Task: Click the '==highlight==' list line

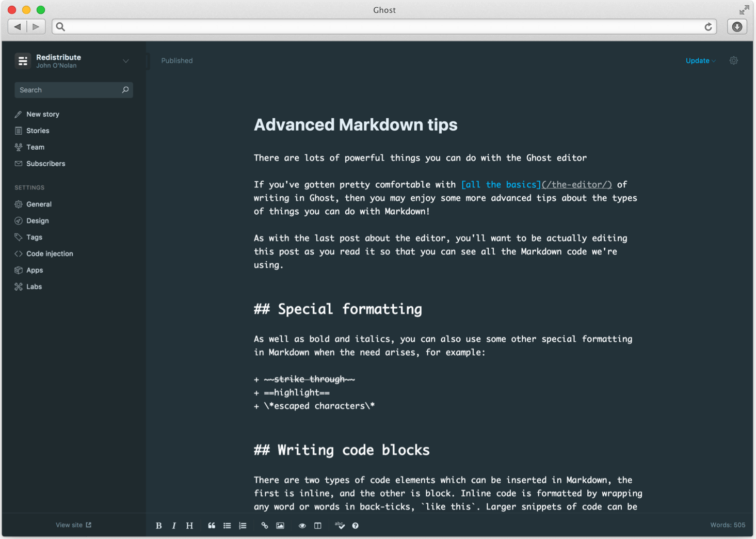Action: tap(292, 393)
